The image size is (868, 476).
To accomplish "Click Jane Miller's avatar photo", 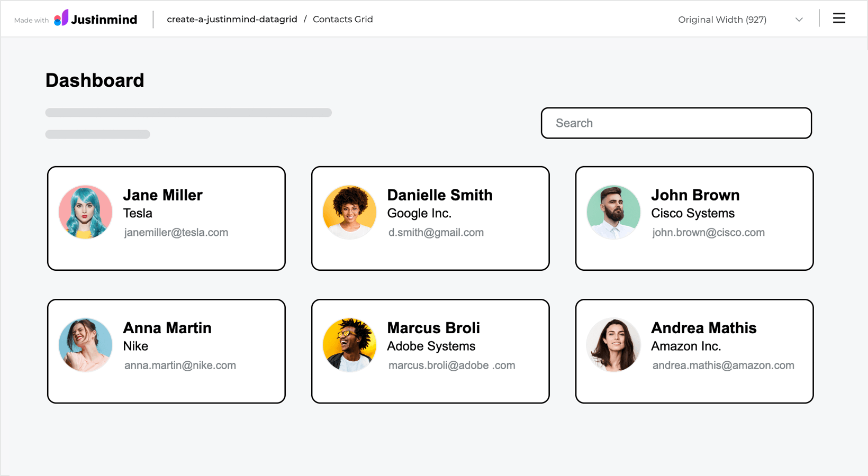I will click(x=85, y=212).
